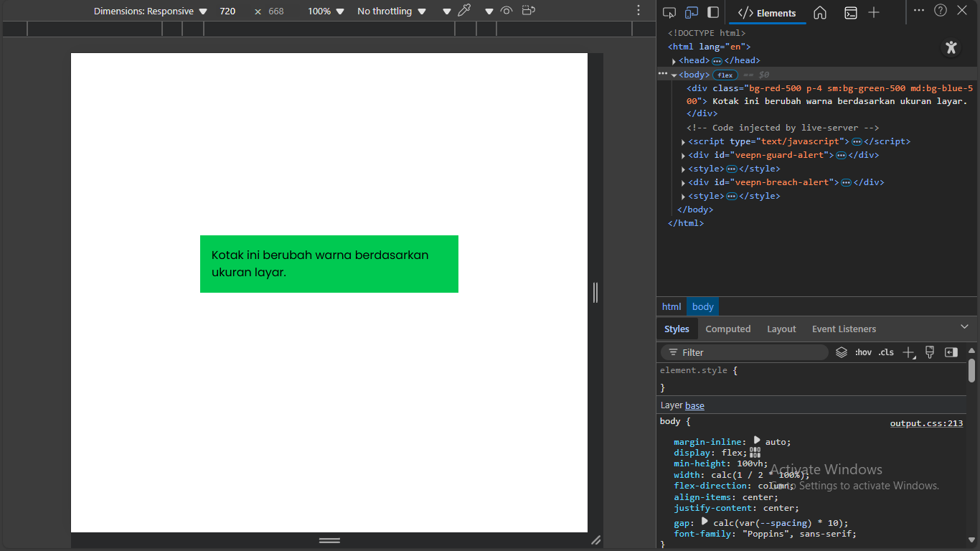Open the Dimensions: Responsive dropdown
Screen dimensions: 980x551
[x=150, y=11]
